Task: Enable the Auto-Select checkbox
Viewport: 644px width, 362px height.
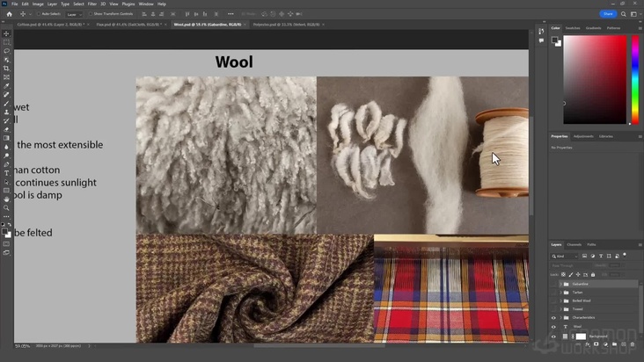Action: [x=39, y=14]
